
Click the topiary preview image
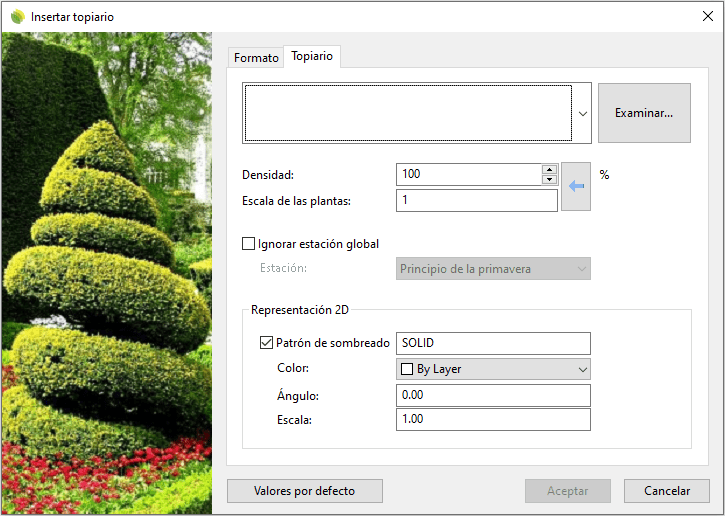tap(107, 273)
